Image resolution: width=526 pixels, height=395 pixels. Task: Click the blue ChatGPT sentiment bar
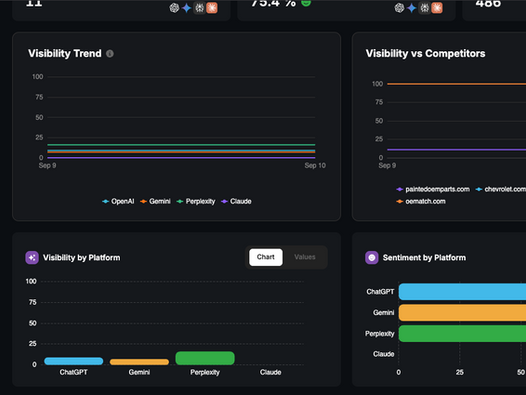[x=462, y=292]
